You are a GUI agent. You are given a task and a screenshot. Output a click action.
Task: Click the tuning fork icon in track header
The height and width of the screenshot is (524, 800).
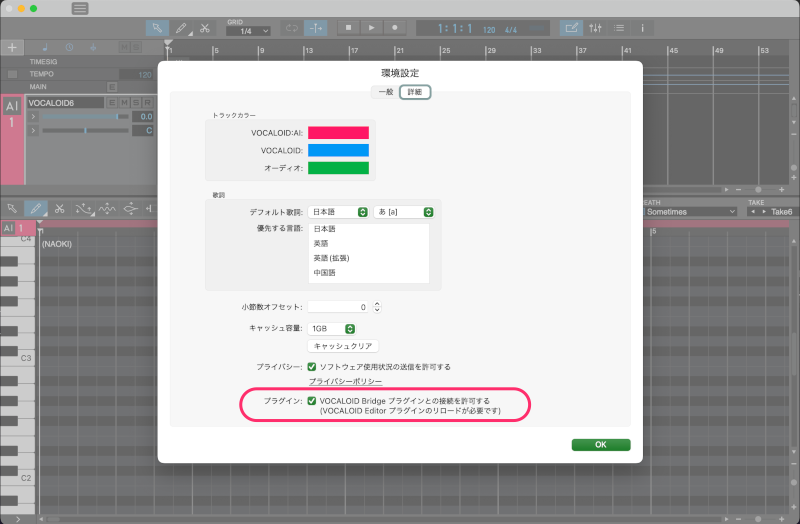point(93,47)
